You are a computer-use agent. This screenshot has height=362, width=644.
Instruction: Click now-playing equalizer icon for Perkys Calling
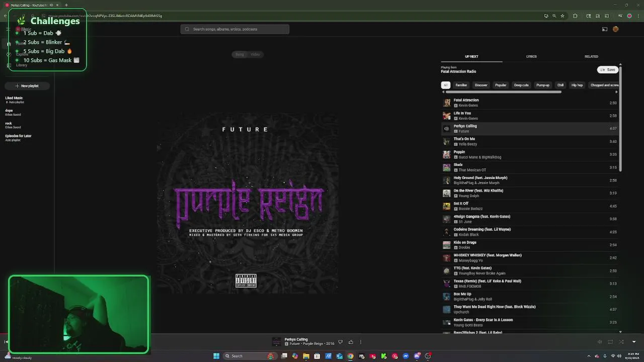point(446,129)
